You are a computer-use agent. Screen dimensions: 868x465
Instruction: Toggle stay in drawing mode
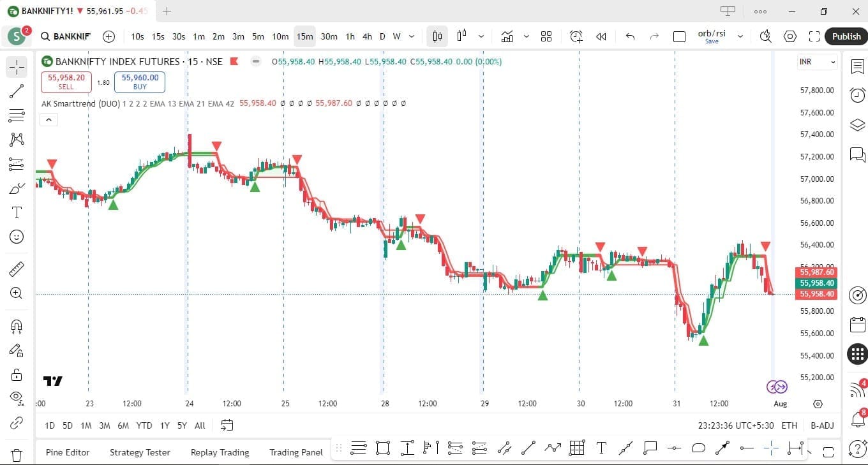[17, 350]
